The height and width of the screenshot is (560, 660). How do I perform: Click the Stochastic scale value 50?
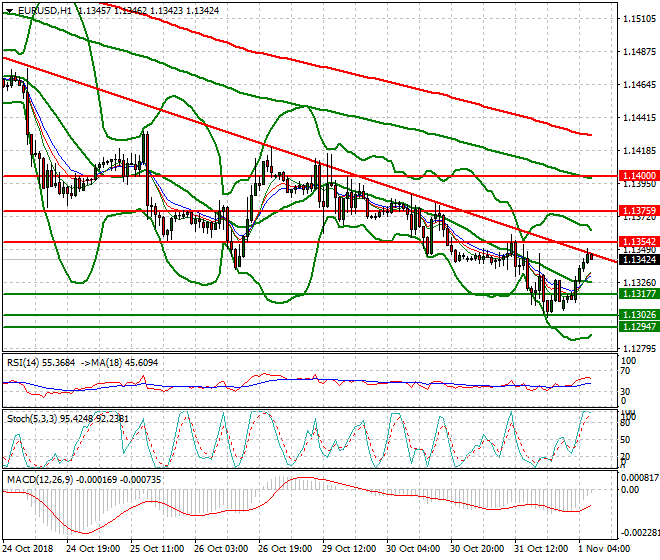[625, 440]
